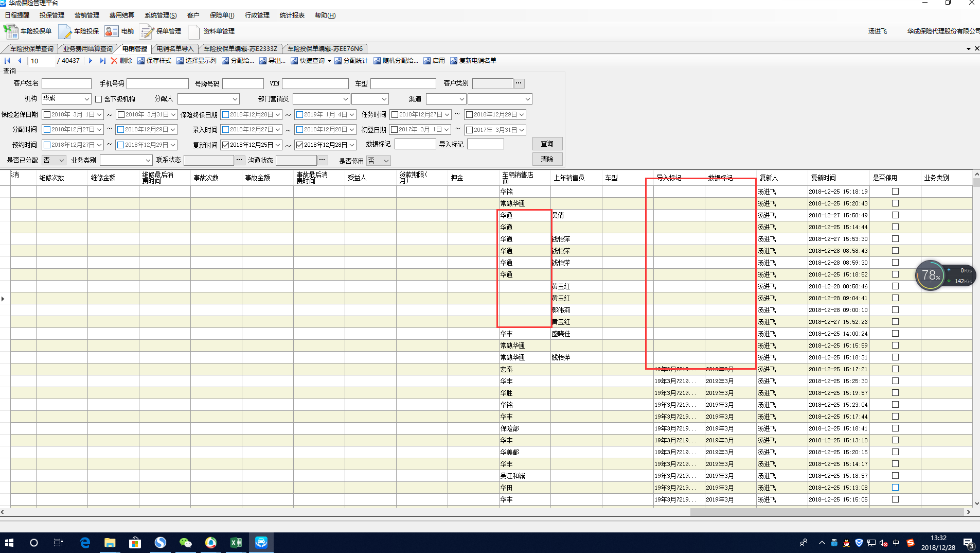Open WeChat from the Windows taskbar
The height and width of the screenshot is (553, 980).
tap(185, 542)
